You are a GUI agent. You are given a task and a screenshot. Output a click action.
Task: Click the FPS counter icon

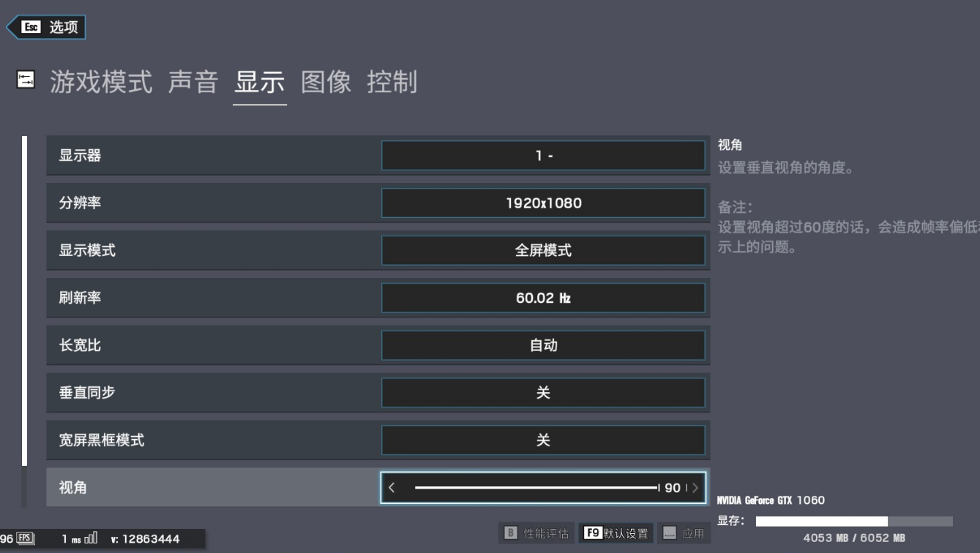point(26,538)
